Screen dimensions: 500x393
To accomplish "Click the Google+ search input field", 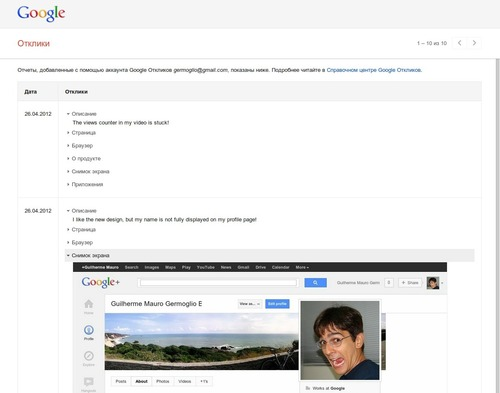I will tap(218, 283).
